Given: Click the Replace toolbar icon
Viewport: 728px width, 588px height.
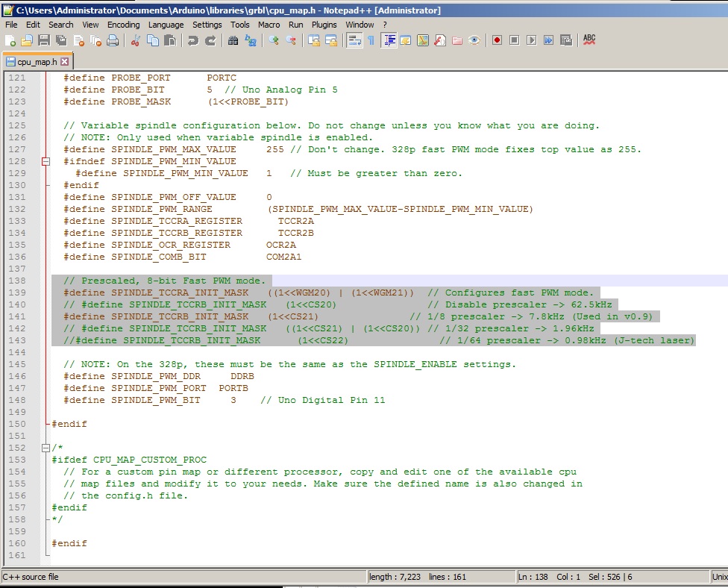Looking at the screenshot, I should coord(251,41).
